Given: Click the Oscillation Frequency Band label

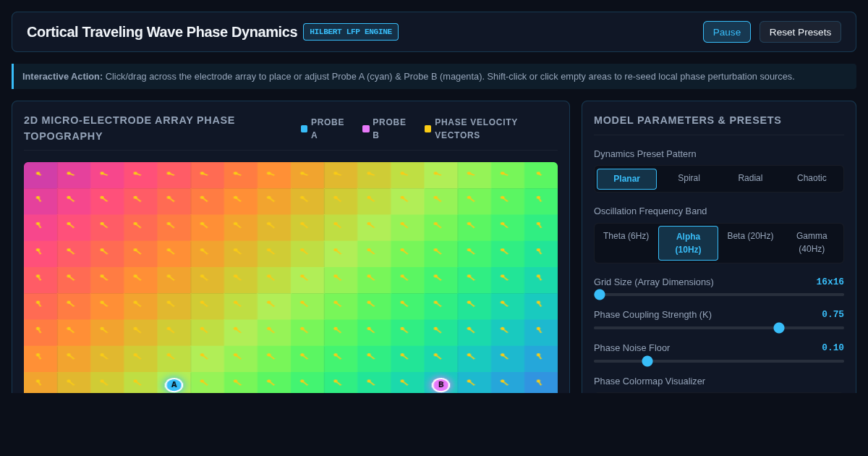Looking at the screenshot, I should [650, 211].
